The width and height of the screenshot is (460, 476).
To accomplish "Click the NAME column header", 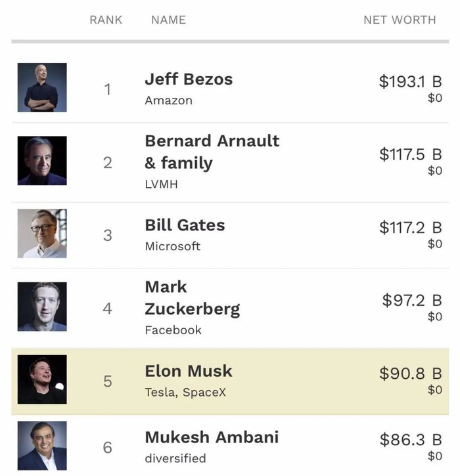I will pos(168,20).
